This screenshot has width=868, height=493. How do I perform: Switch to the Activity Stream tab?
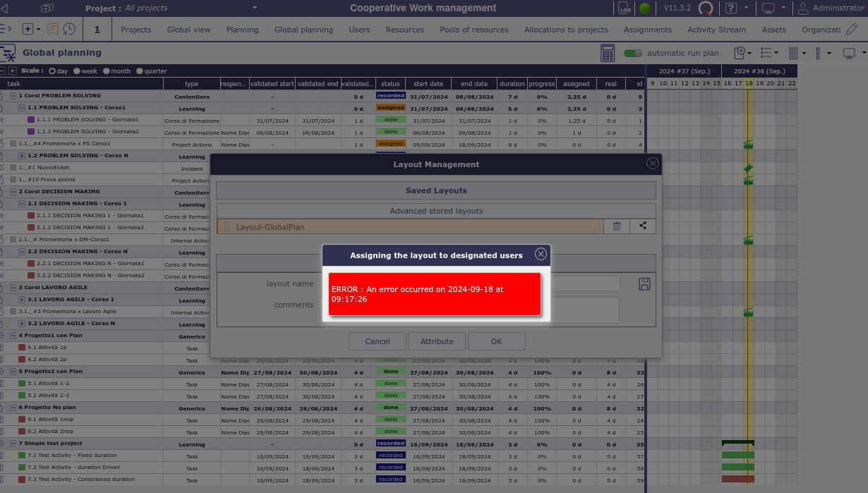point(716,30)
